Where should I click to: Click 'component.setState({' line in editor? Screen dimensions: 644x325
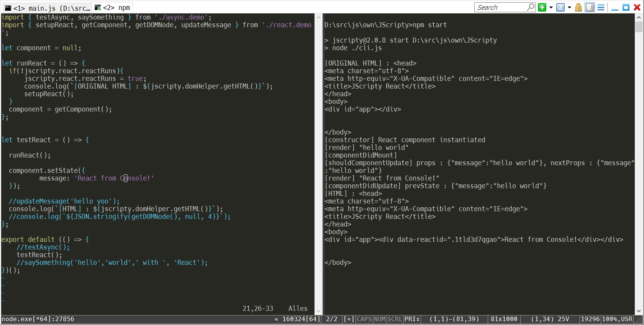(x=47, y=171)
